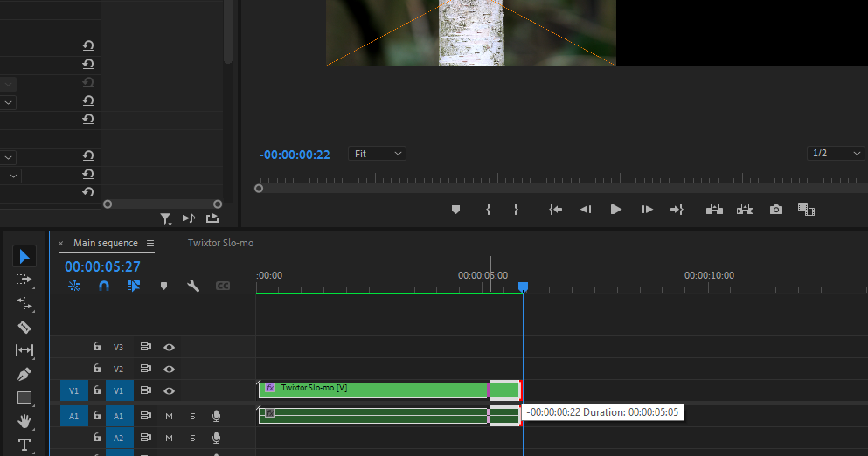Mute track A1
Image resolution: width=868 pixels, height=456 pixels.
(169, 416)
